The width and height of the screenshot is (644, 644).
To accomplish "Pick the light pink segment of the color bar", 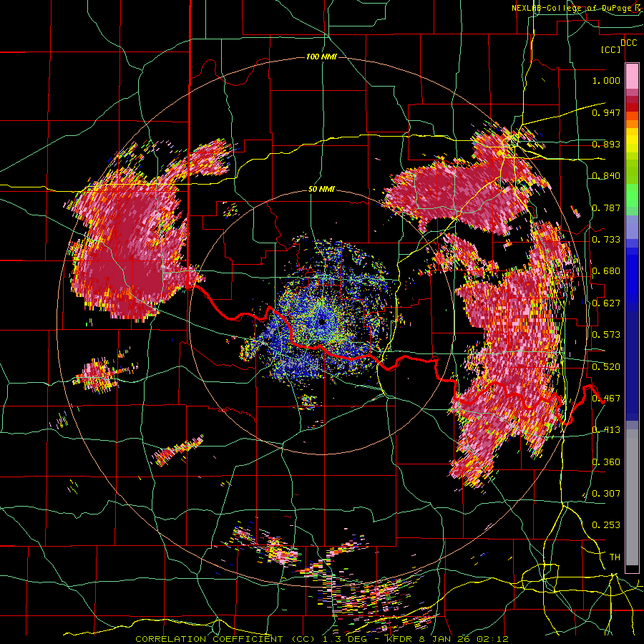I will (632, 76).
